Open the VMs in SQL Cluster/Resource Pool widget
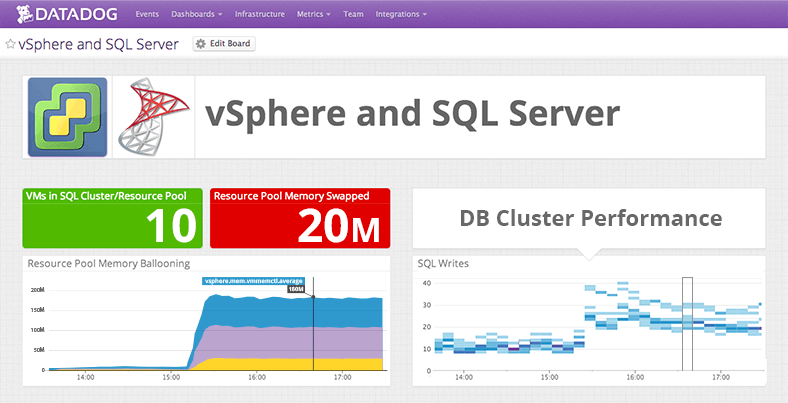This screenshot has width=788, height=403. (x=113, y=218)
